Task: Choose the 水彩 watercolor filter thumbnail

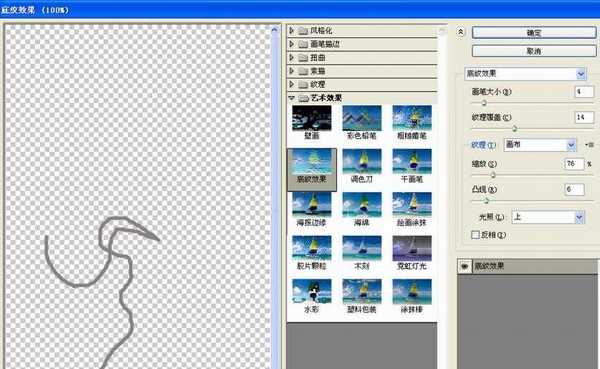Action: coord(311,291)
